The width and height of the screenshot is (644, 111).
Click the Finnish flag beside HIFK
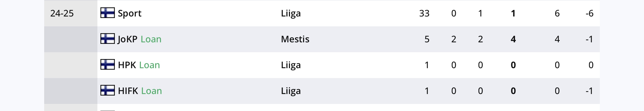[x=108, y=90]
